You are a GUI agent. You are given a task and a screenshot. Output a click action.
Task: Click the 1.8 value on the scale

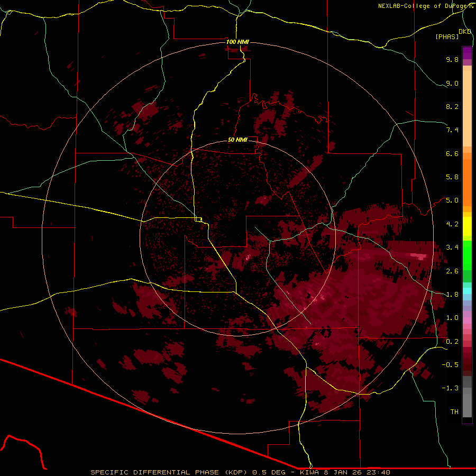452,295
